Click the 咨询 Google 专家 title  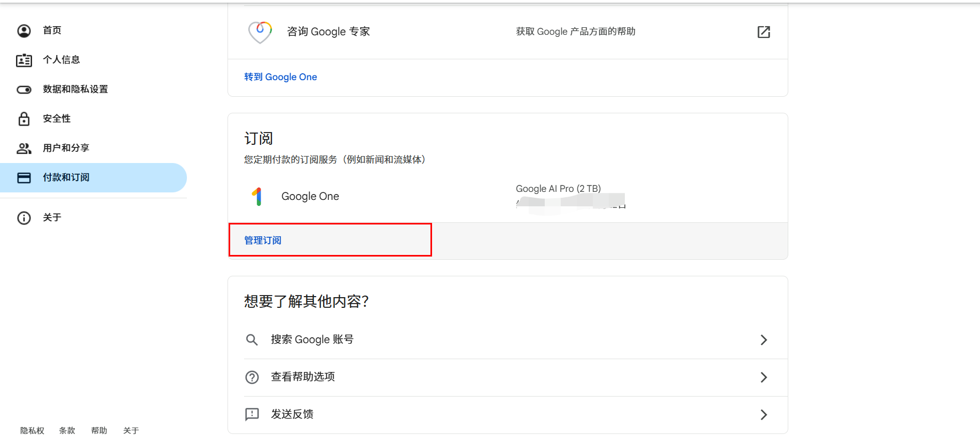[x=328, y=32]
